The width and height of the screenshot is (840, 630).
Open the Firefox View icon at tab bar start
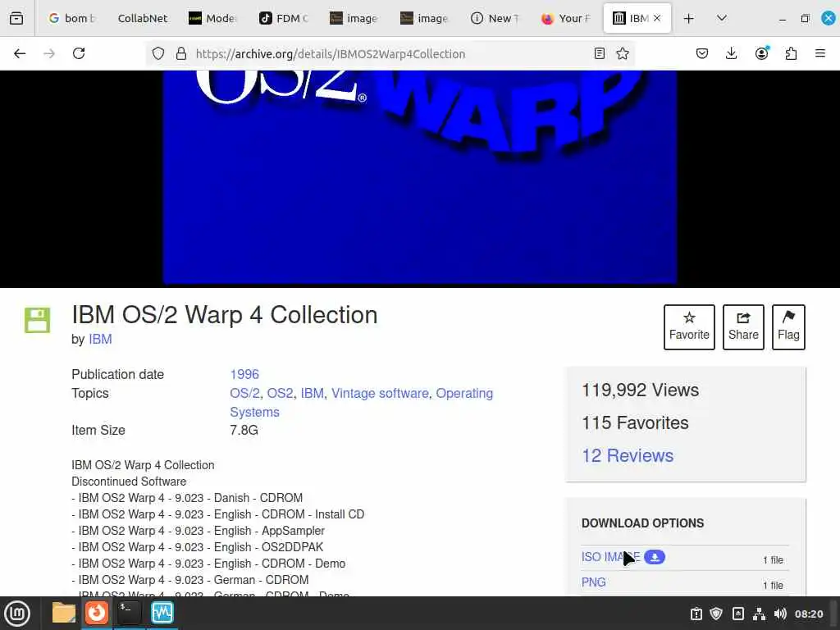coord(16,18)
